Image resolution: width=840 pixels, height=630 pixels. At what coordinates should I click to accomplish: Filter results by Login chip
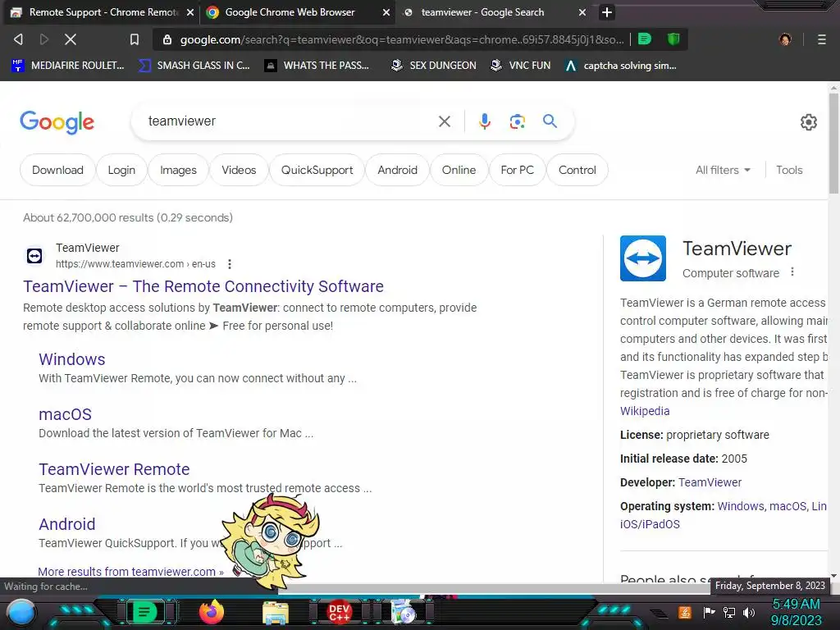coord(121,170)
